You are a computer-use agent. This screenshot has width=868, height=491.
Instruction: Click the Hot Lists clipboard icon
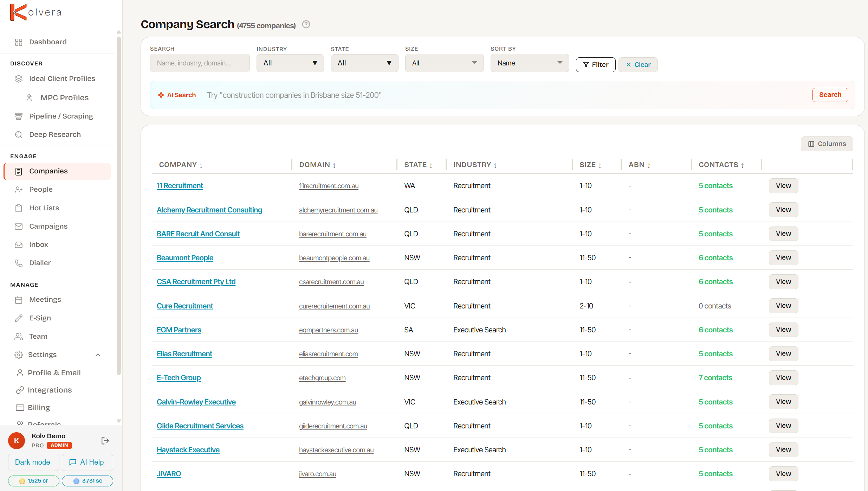click(19, 208)
